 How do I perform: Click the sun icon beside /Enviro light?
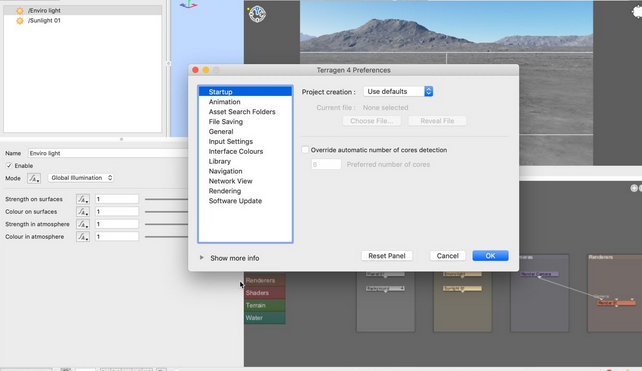[20, 11]
